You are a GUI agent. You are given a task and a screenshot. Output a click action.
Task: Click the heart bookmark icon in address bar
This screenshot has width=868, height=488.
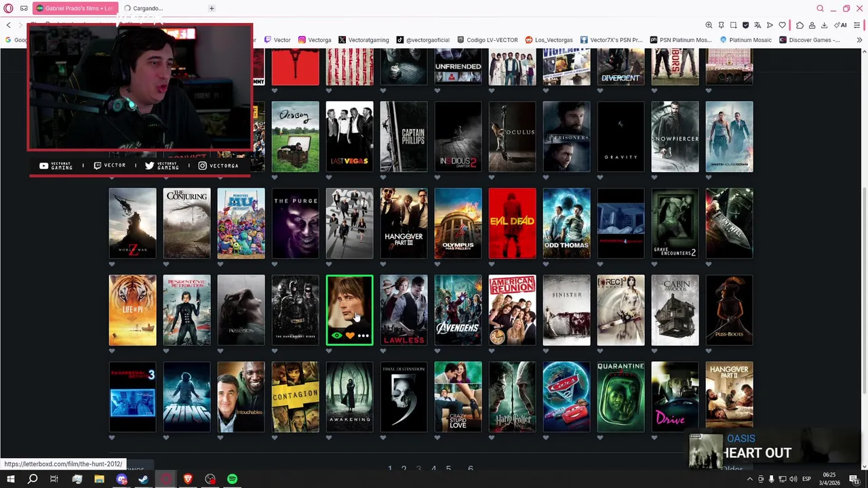782,25
